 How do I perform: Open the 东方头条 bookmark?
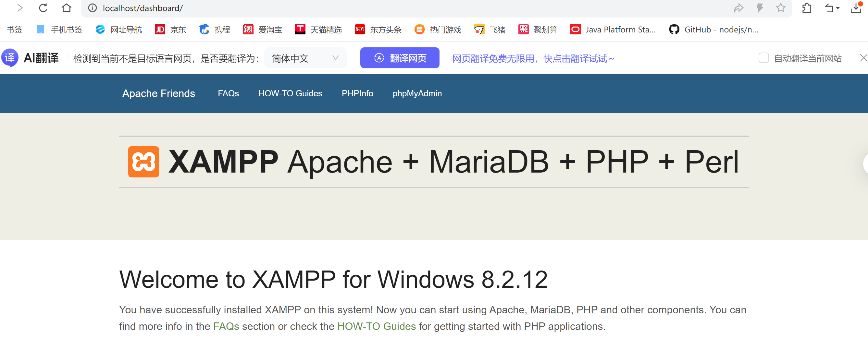pyautogui.click(x=378, y=30)
